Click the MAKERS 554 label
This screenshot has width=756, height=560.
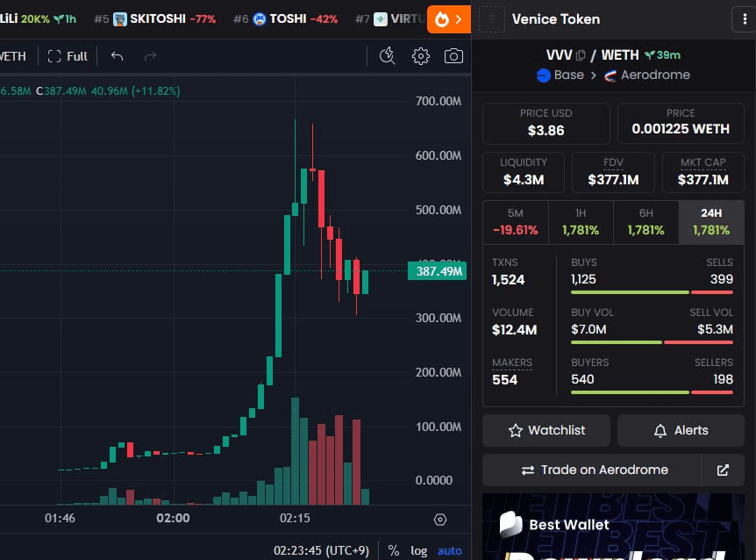[x=511, y=372]
